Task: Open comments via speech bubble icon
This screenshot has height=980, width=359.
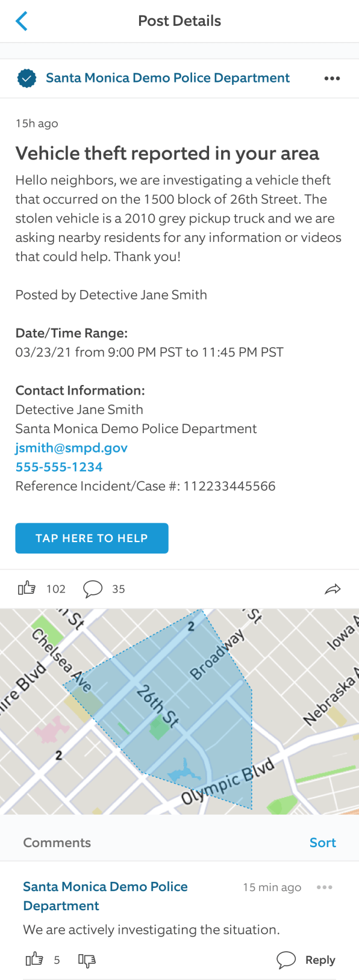Action: pos(92,589)
